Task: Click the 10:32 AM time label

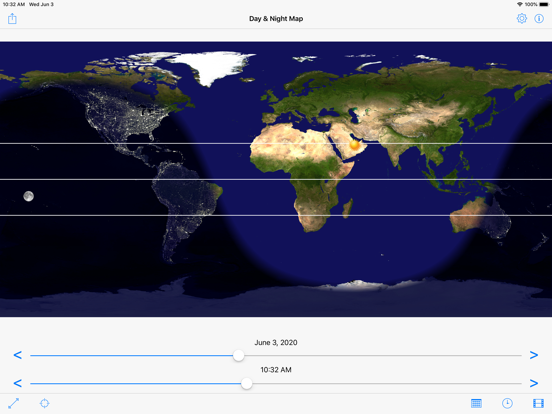Action: point(276,370)
